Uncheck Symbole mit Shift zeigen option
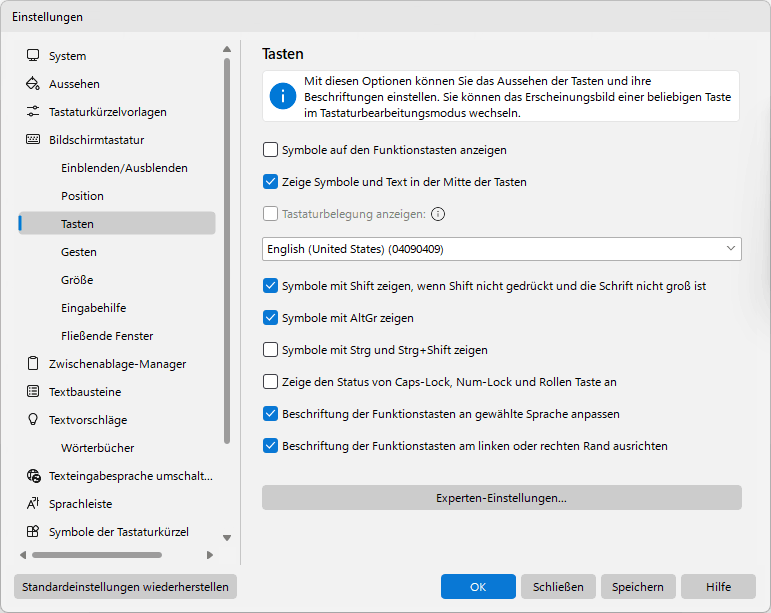 click(270, 286)
